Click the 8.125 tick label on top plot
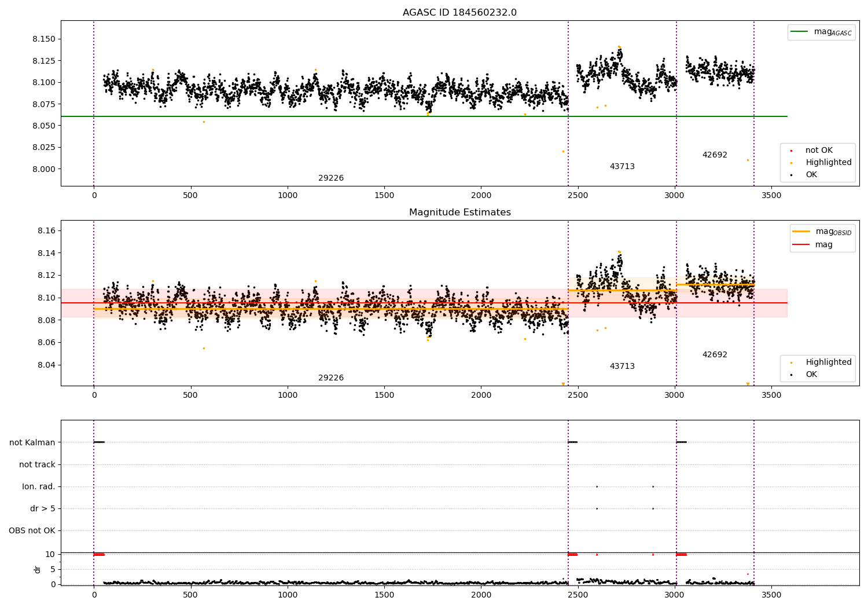This screenshot has width=868, height=608. pyautogui.click(x=44, y=61)
